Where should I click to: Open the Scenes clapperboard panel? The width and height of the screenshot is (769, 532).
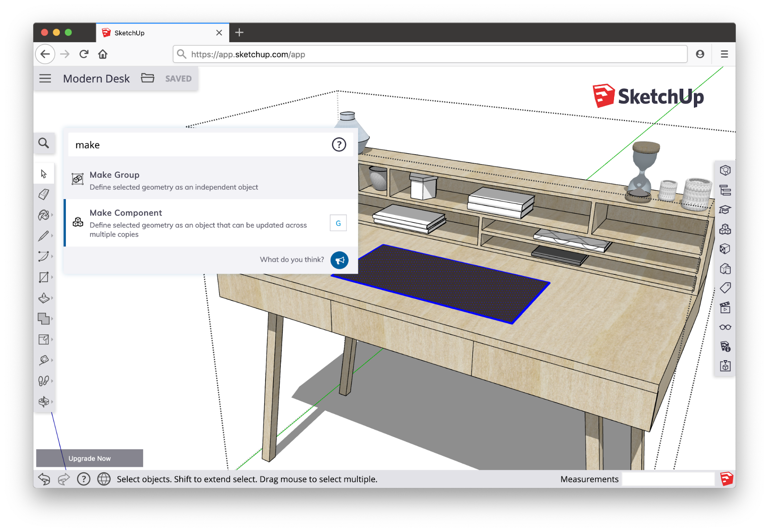(725, 308)
